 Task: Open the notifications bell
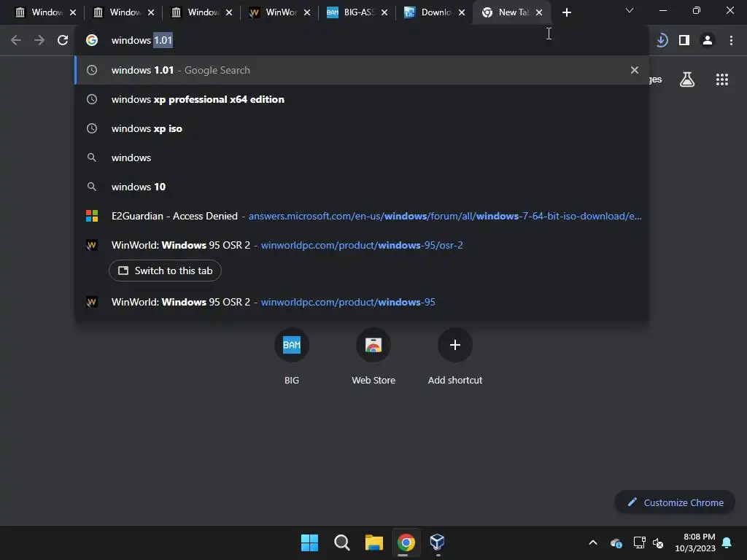727,542
